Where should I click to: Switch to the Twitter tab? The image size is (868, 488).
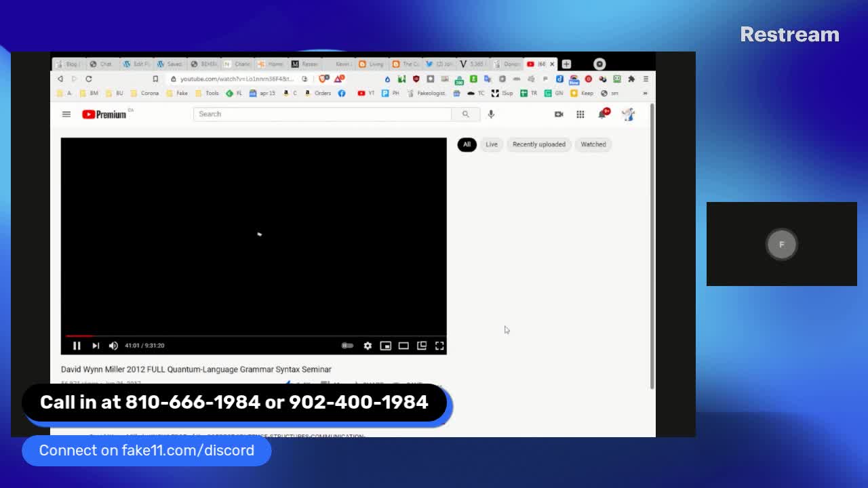[x=440, y=64]
